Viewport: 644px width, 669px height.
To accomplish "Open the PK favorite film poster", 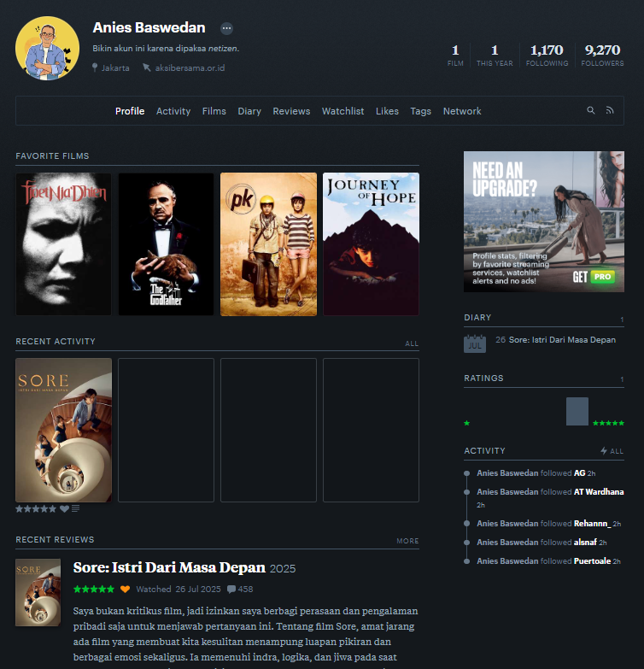I will coord(269,244).
